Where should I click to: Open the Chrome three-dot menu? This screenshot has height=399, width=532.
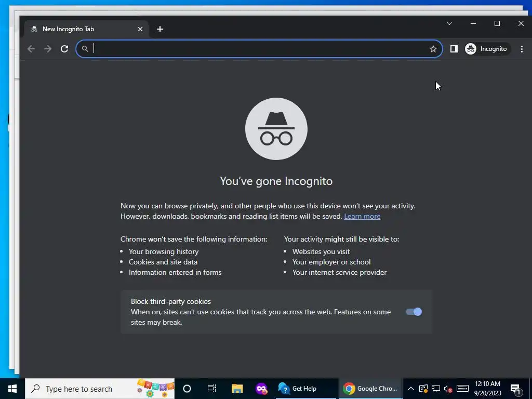pyautogui.click(x=522, y=49)
